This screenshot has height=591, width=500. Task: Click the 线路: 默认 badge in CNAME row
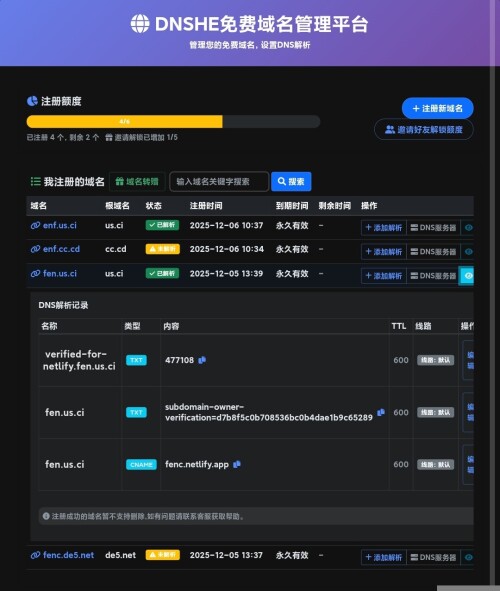(436, 464)
